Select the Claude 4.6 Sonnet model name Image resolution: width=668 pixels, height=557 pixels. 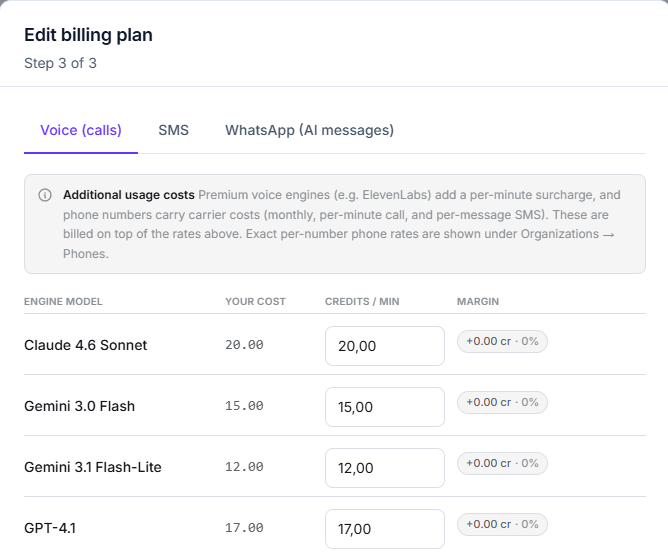click(86, 345)
